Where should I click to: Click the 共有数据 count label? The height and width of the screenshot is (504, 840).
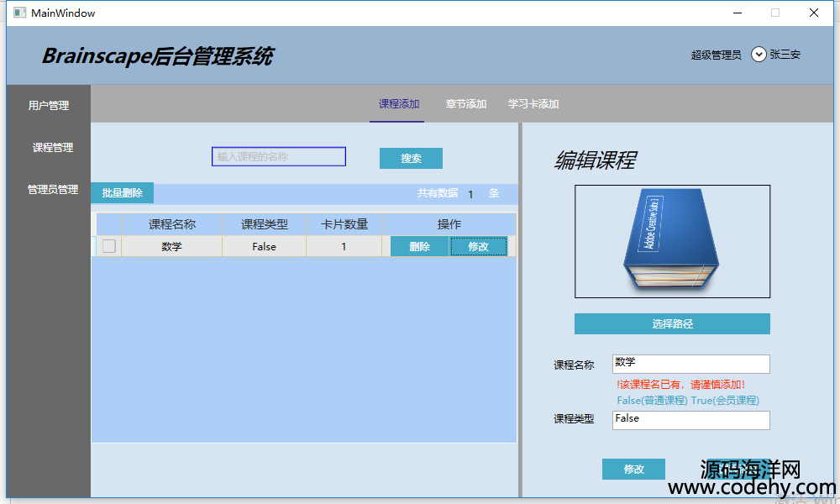438,193
